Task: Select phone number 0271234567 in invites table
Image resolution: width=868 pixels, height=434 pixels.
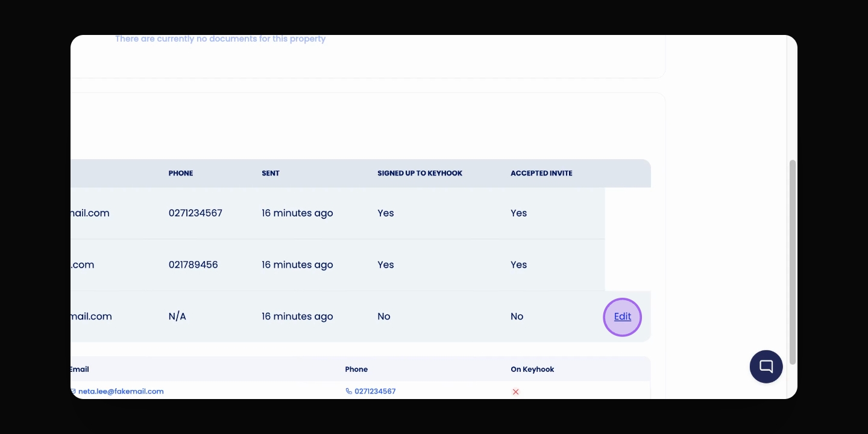Action: (195, 213)
